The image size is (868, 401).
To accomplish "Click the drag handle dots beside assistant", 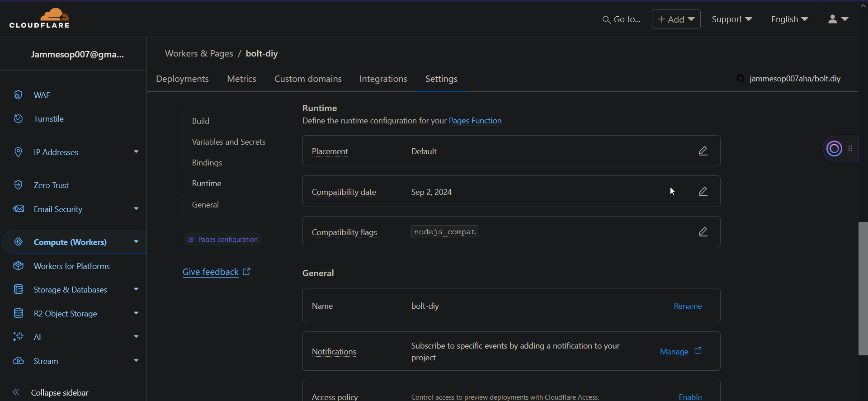I will (x=850, y=148).
